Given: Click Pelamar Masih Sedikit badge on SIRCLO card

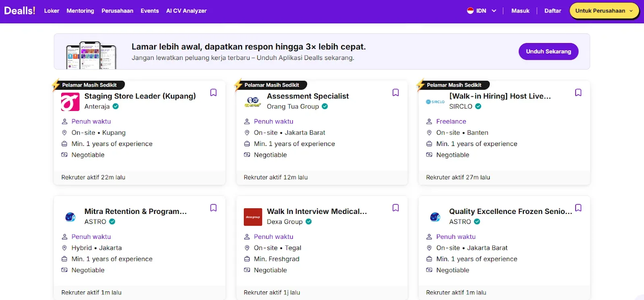Looking at the screenshot, I should [454, 85].
